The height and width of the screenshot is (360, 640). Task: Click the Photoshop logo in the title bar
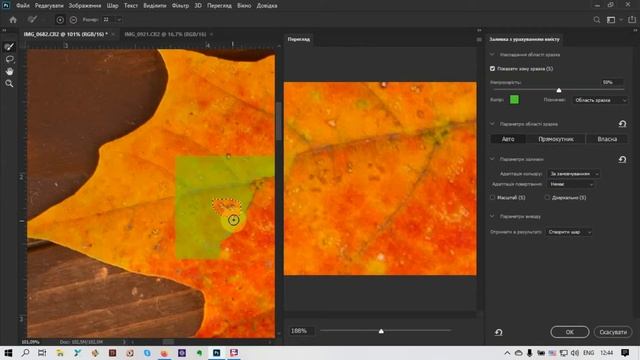tap(6, 5)
